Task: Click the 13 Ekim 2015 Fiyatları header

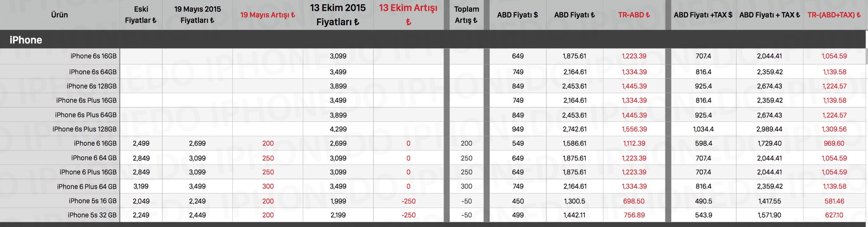Action: pos(338,15)
